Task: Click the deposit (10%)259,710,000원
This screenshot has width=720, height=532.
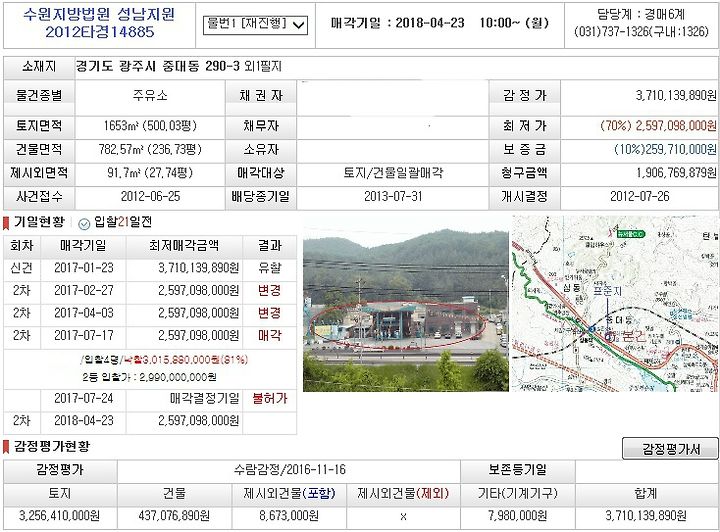Action: point(664,149)
